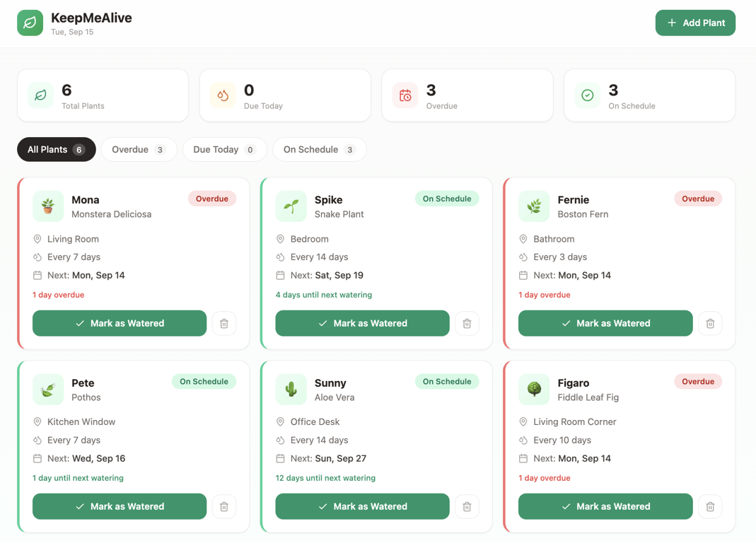
Task: Click the KeepMeAlive leaf logo icon
Action: click(30, 23)
